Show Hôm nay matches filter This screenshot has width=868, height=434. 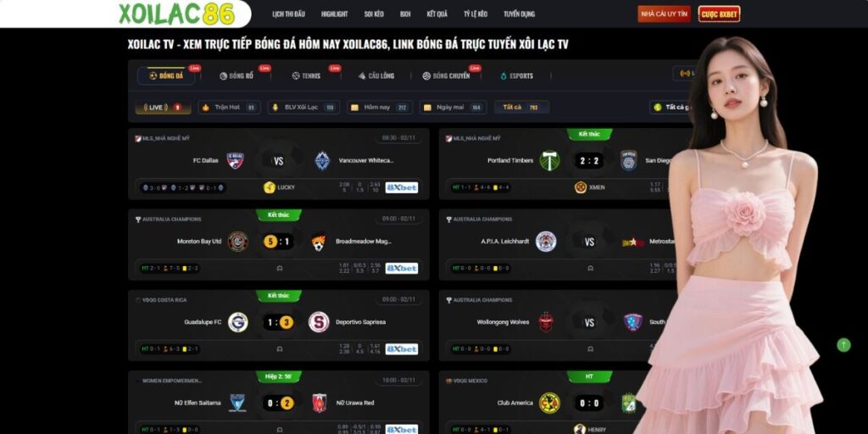click(x=380, y=108)
